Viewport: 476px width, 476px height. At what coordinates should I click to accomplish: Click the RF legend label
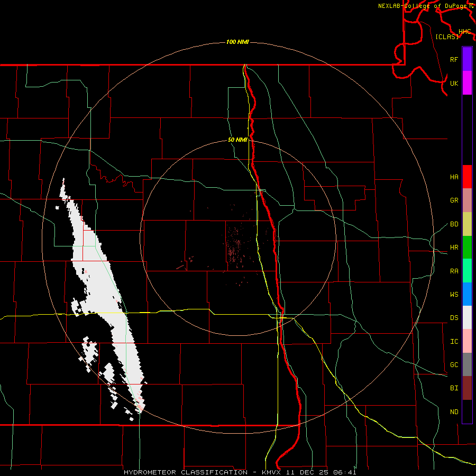pos(454,60)
